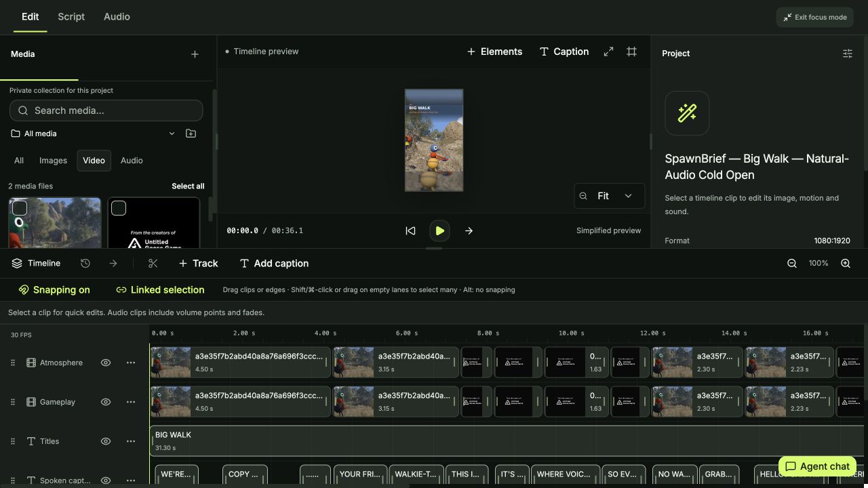Viewport: 868px width, 488px height.
Task: Create a new media folder
Action: point(191,134)
